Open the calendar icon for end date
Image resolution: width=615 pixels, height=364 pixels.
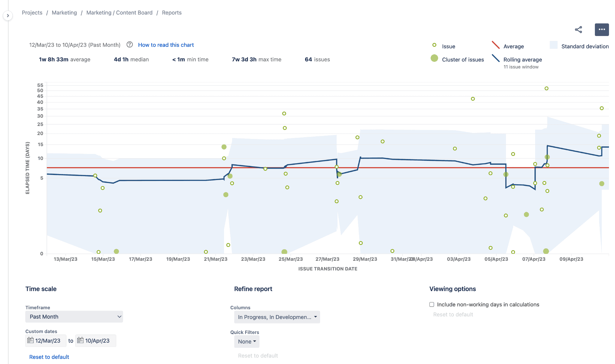(x=80, y=340)
